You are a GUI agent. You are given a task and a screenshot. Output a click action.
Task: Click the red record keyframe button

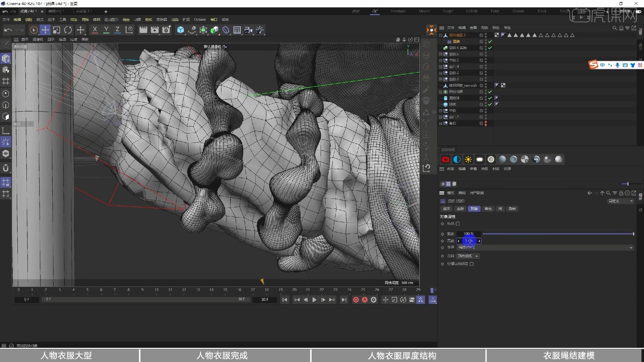pyautogui.click(x=356, y=300)
